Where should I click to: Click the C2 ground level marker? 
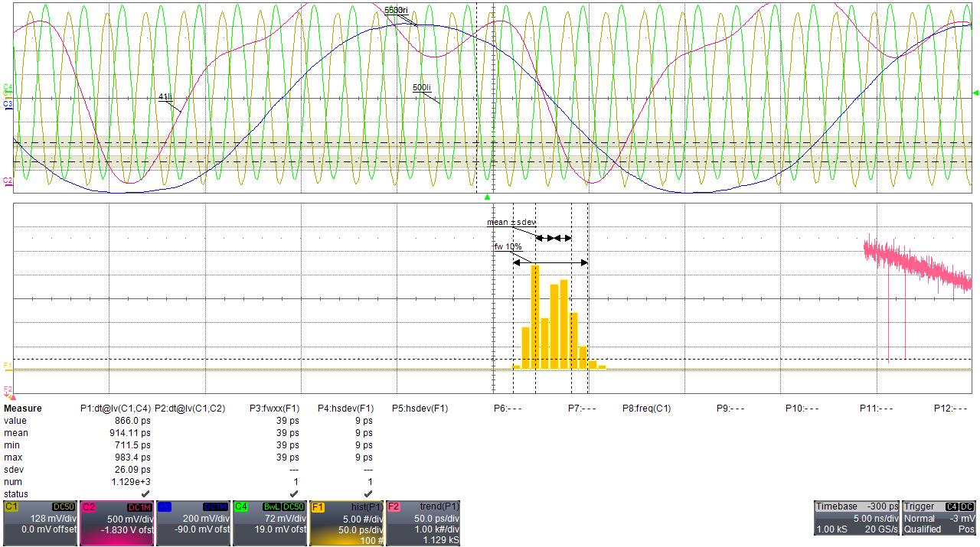(8, 181)
